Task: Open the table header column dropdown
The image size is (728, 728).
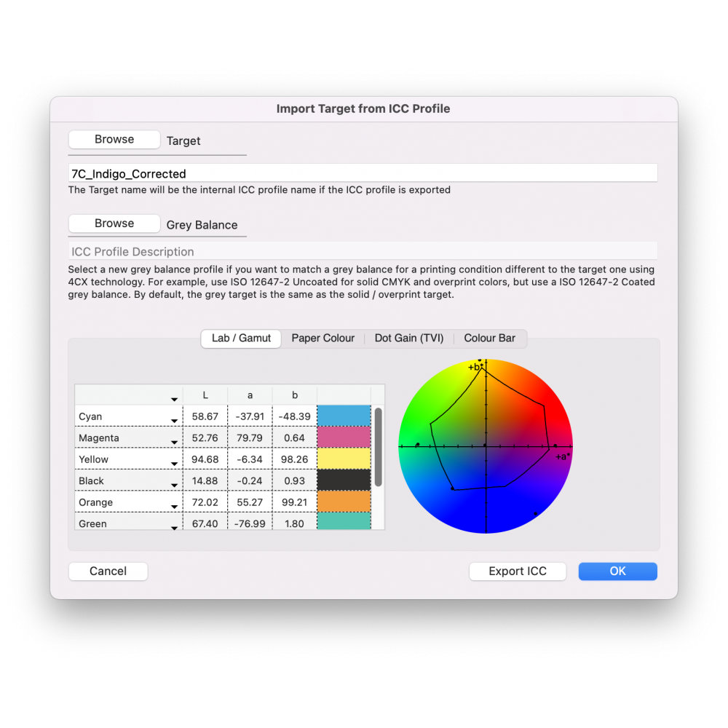Action: tap(175, 399)
